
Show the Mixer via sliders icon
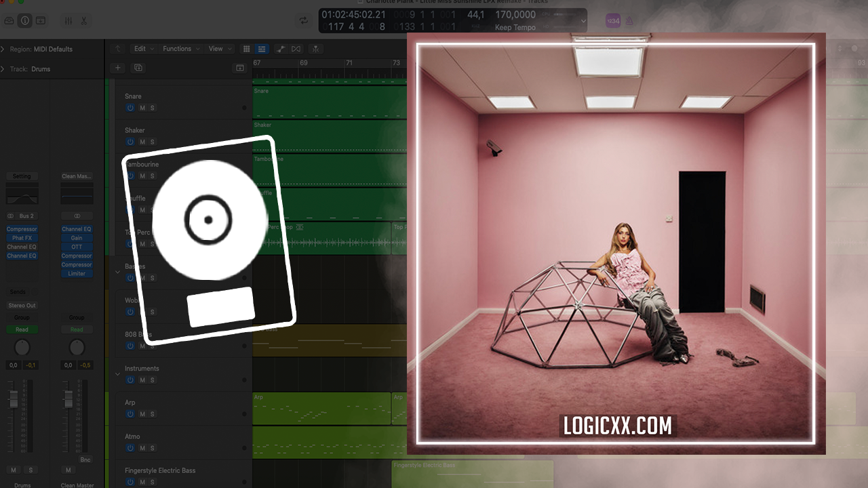pyautogui.click(x=68, y=21)
